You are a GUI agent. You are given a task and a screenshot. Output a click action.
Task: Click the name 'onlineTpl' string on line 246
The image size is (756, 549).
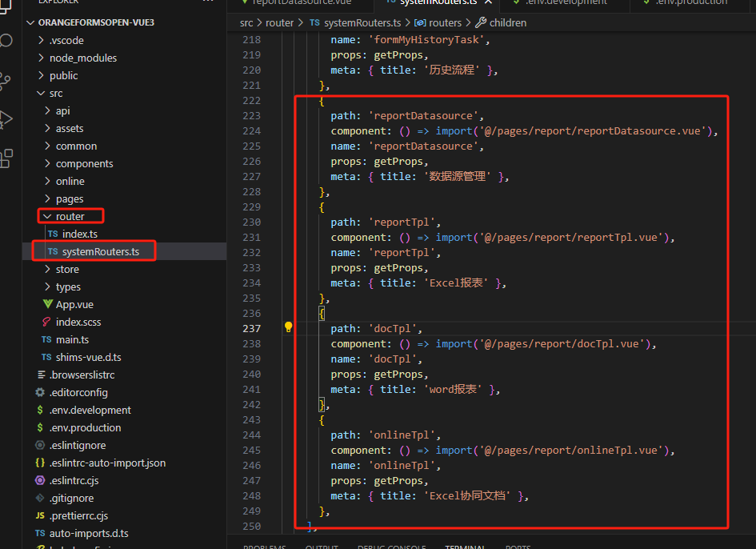click(x=402, y=466)
